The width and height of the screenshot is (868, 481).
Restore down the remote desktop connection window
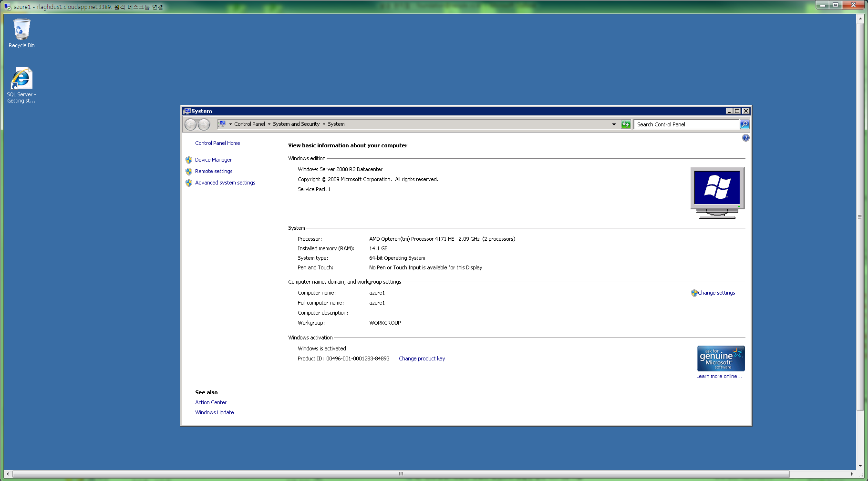point(836,5)
